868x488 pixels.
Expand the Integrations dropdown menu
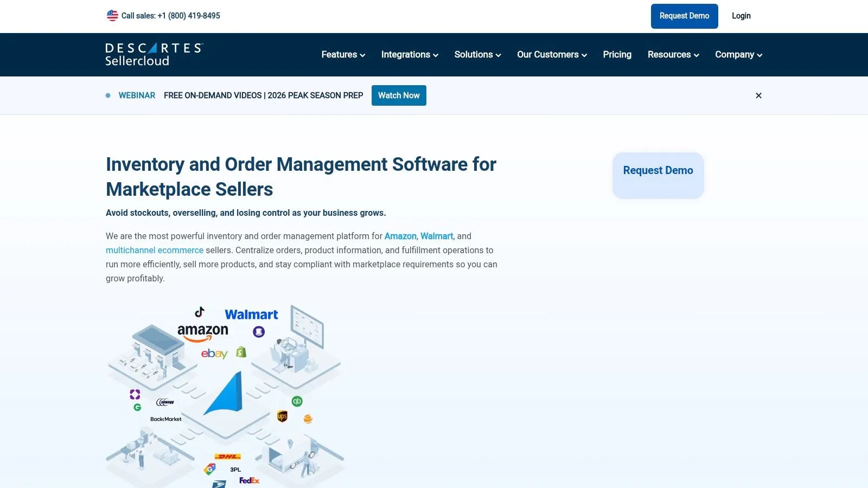pyautogui.click(x=410, y=55)
